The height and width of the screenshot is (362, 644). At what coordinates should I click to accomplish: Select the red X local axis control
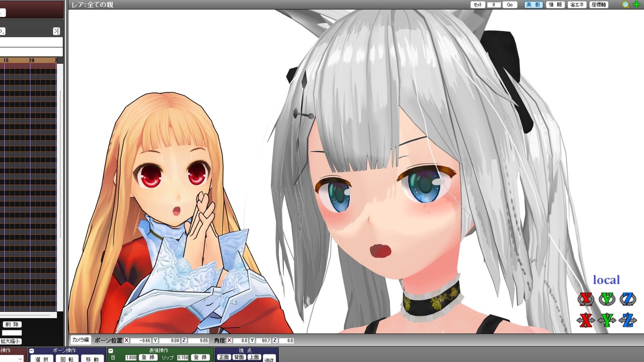tap(586, 298)
